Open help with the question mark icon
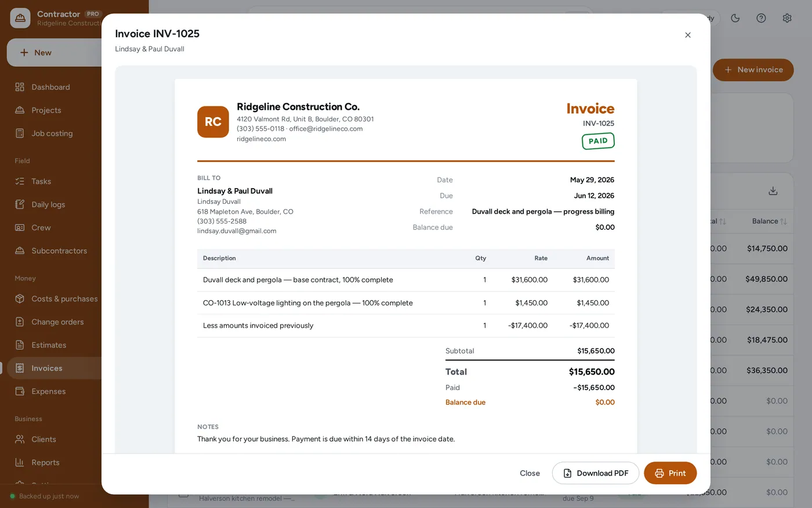This screenshot has height=508, width=812. pyautogui.click(x=761, y=18)
